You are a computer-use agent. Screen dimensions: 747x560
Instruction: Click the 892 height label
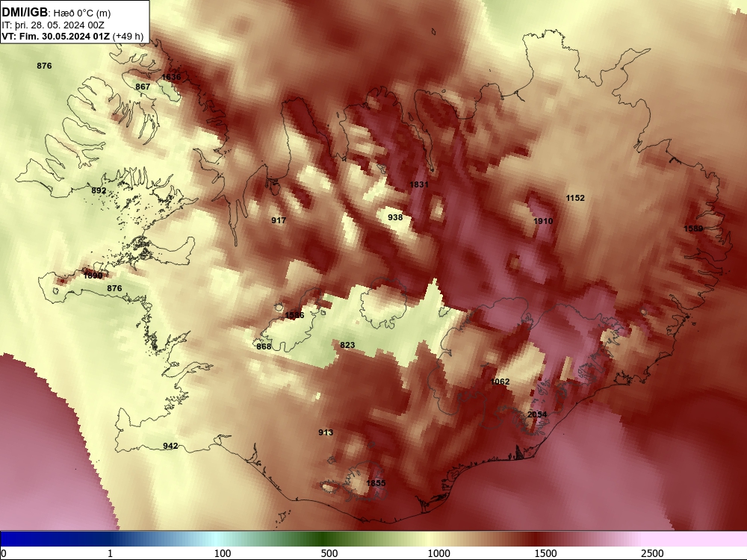tap(99, 190)
